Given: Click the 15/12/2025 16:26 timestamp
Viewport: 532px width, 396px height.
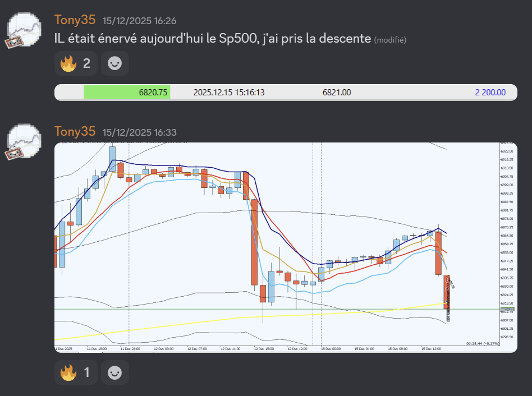Looking at the screenshot, I should (139, 21).
